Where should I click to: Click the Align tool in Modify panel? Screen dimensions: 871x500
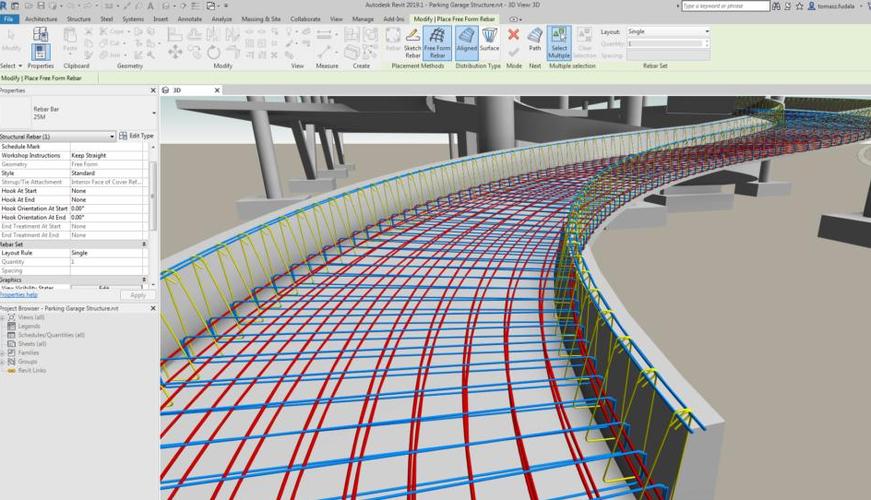tap(175, 34)
